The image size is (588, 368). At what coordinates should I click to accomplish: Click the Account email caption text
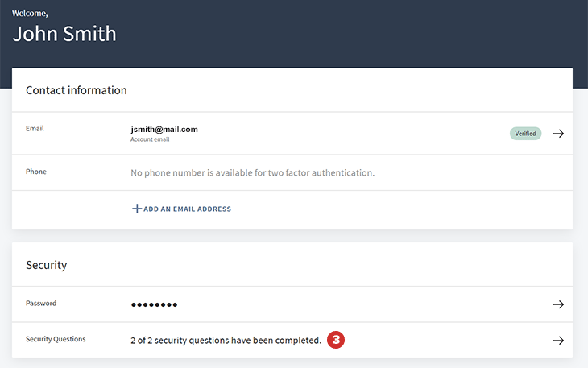(x=150, y=139)
